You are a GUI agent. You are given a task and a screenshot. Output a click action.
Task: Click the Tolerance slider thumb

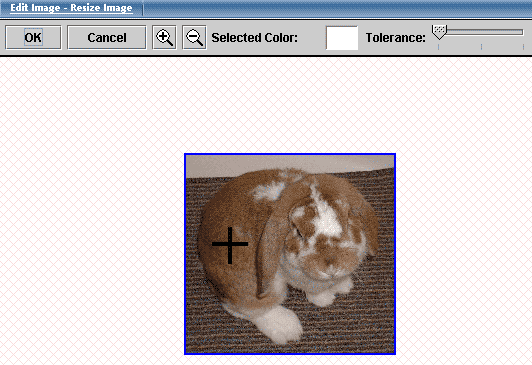tap(439, 32)
